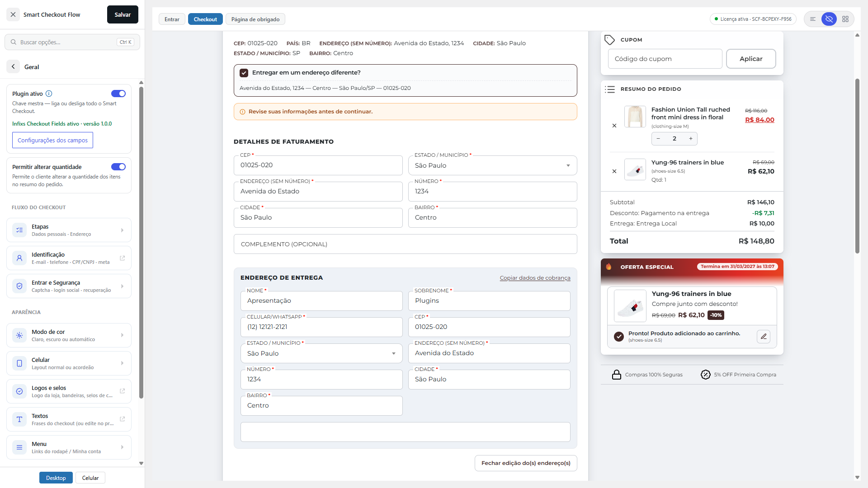Viewport: 868px width, 488px height.
Task: Toggle Permitir alterar quantidade switch
Action: coord(118,167)
